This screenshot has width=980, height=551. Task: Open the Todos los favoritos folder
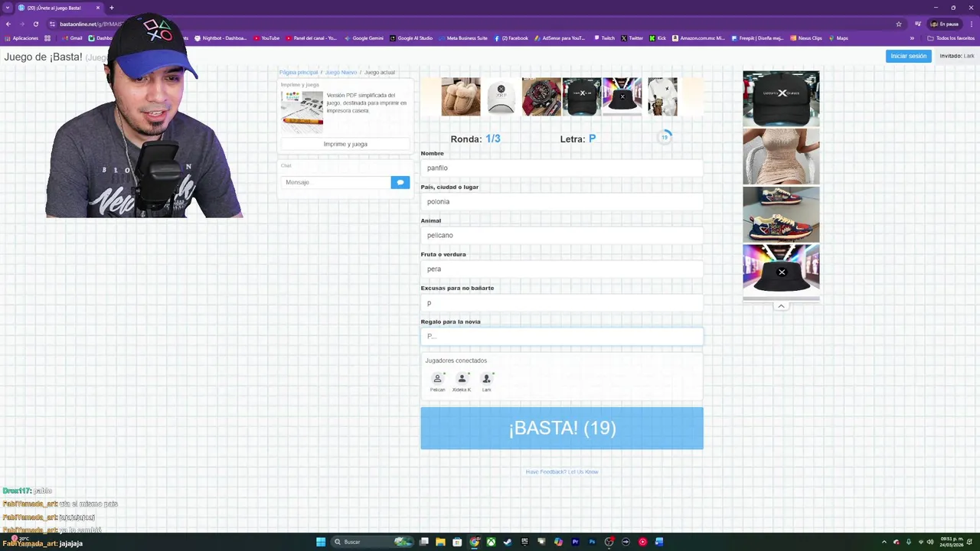coord(951,38)
